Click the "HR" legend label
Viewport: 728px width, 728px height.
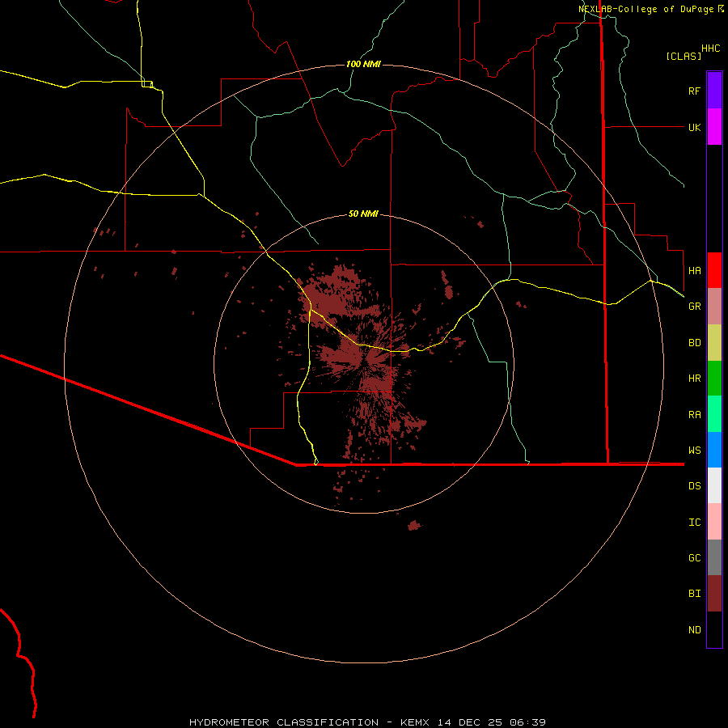tap(694, 379)
